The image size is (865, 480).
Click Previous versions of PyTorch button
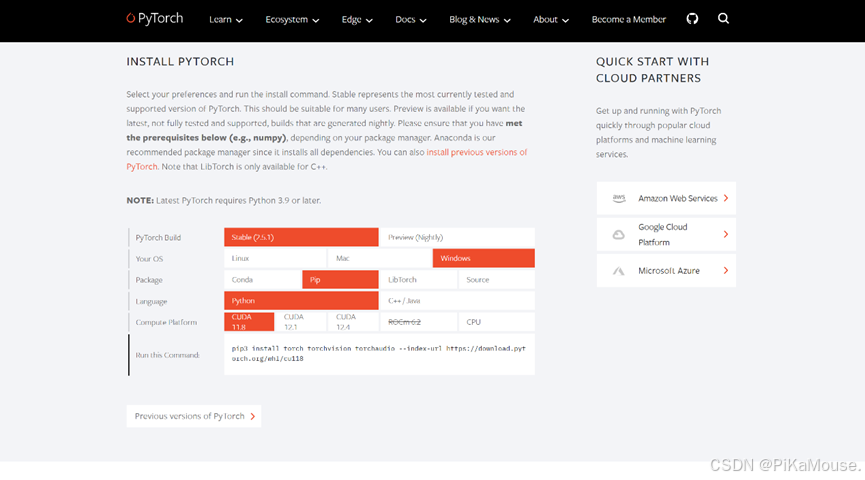coord(194,417)
